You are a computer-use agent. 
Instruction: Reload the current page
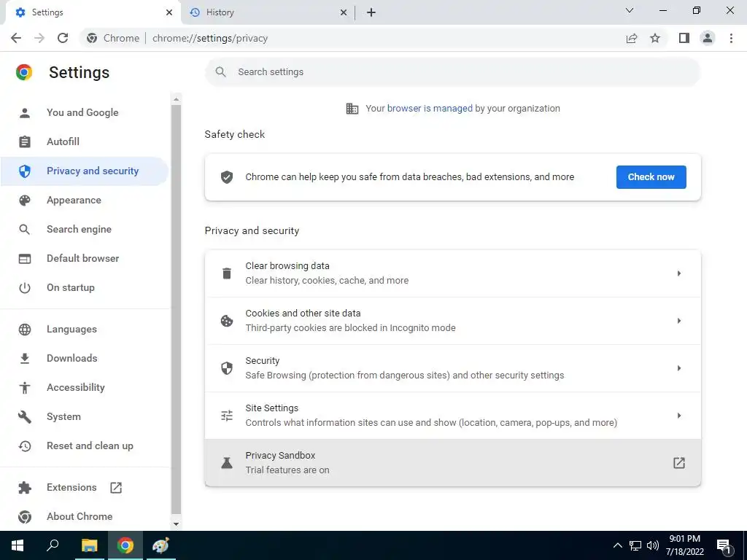63,38
